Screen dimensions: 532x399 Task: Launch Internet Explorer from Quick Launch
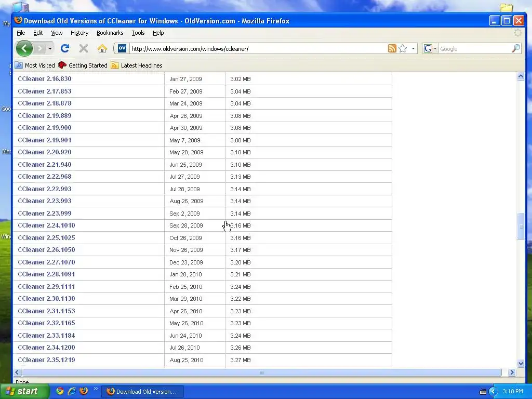pyautogui.click(x=72, y=391)
